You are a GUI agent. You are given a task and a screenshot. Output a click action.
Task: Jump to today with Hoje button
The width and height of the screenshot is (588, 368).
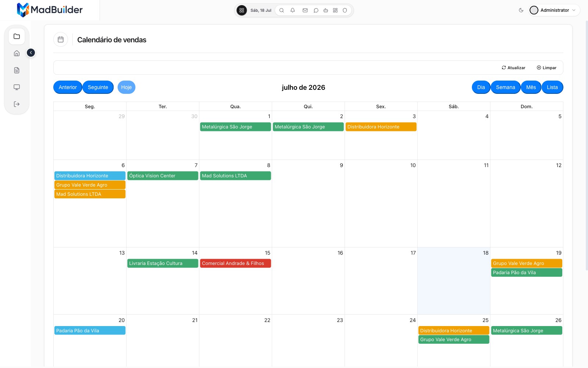coord(126,87)
